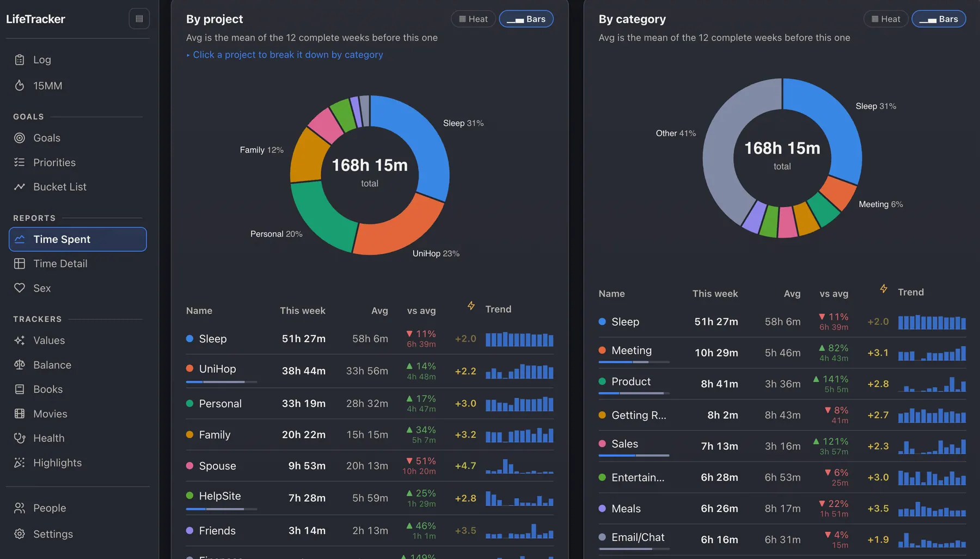The width and height of the screenshot is (980, 559).
Task: Click '10h 29m' in Meeting row
Action: click(x=716, y=353)
